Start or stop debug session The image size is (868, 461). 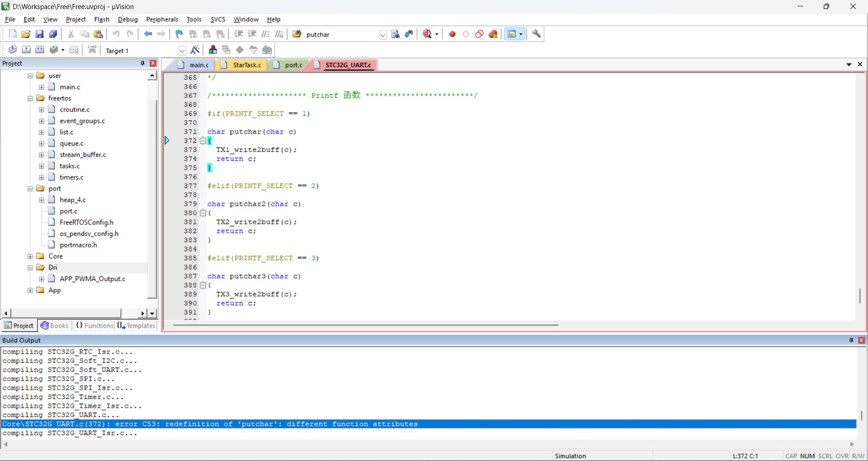pos(427,34)
